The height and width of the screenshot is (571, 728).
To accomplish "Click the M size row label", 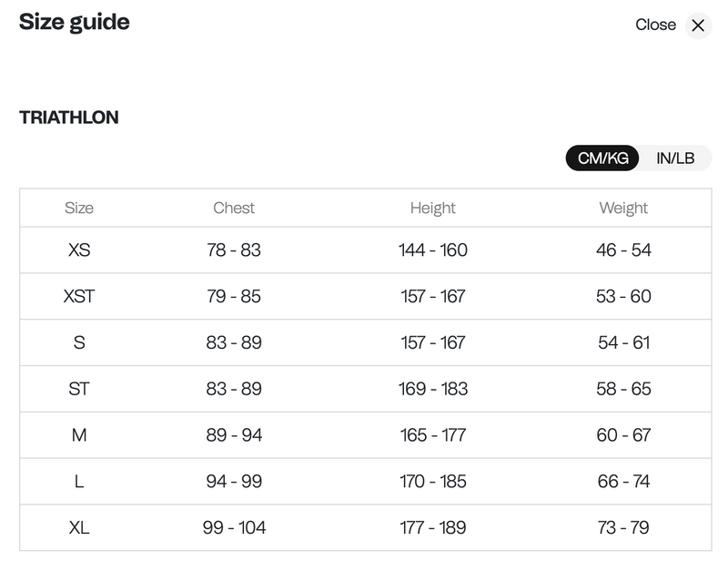I will pos(79,435).
